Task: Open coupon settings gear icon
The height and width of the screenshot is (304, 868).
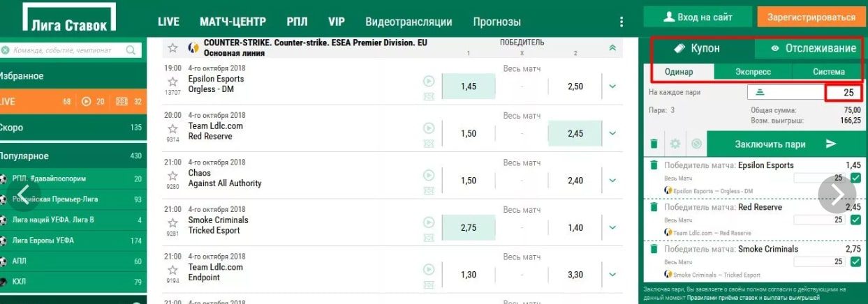Action: pos(675,144)
